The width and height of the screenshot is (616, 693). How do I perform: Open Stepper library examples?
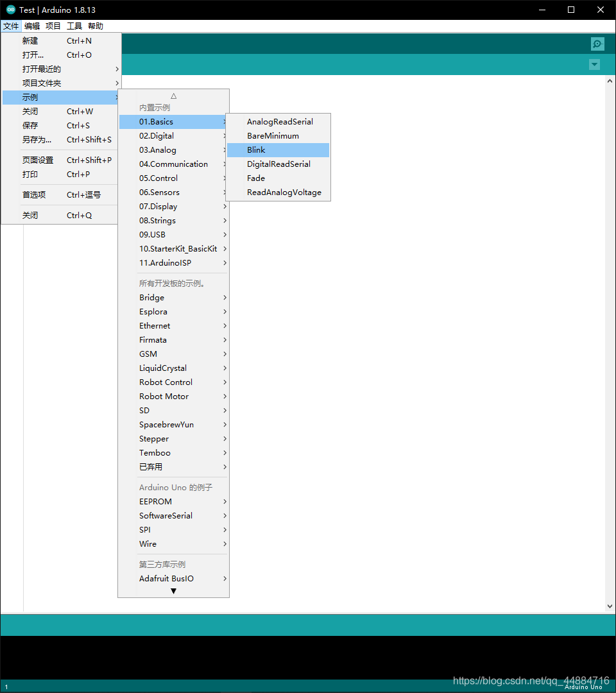pyautogui.click(x=174, y=439)
